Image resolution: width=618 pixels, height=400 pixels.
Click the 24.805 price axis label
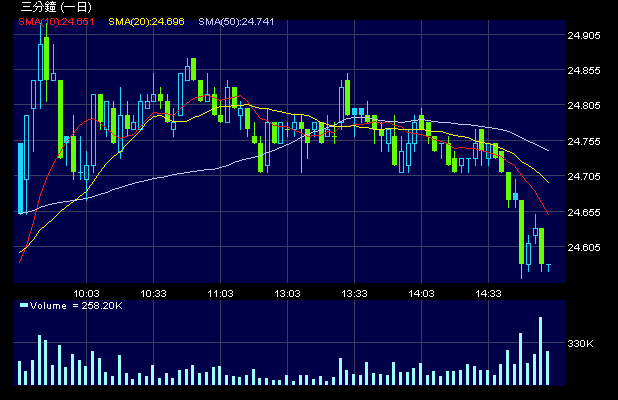(584, 106)
